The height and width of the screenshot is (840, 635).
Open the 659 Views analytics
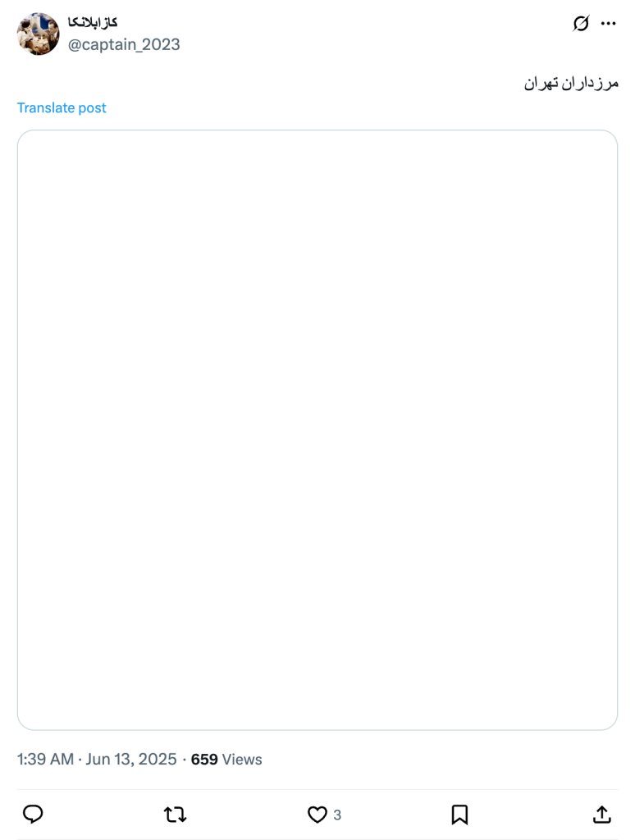tap(226, 759)
